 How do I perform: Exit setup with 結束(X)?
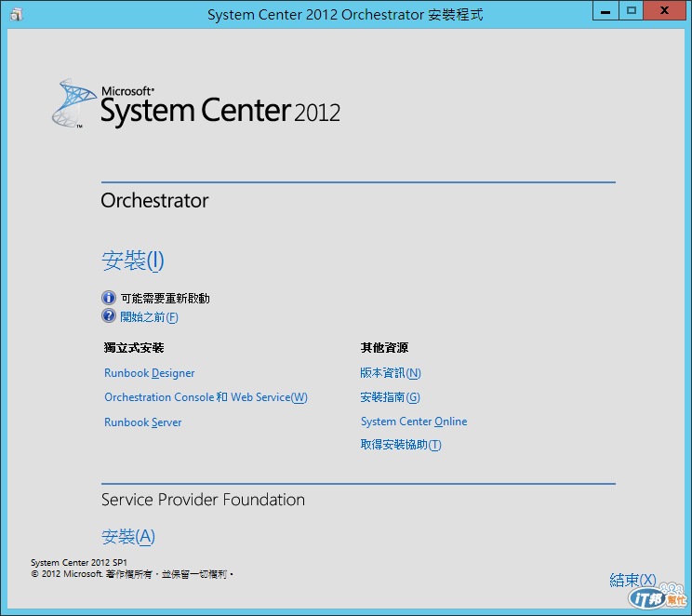click(x=632, y=580)
